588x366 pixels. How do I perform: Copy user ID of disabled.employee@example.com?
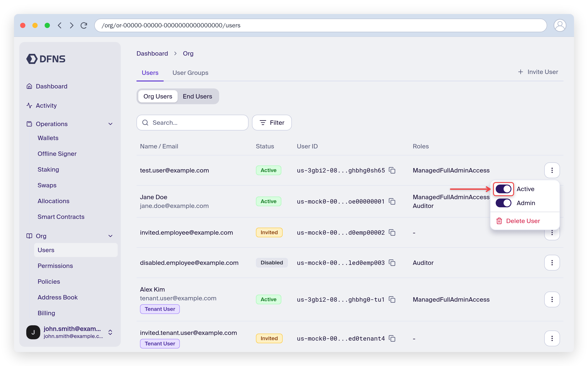tap(392, 263)
